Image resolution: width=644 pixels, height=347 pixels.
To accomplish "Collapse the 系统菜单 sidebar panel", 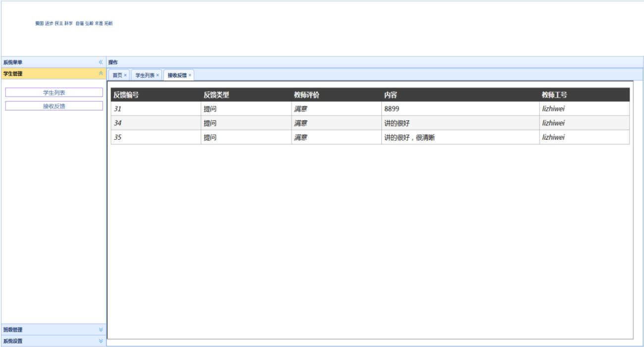I will coord(101,62).
